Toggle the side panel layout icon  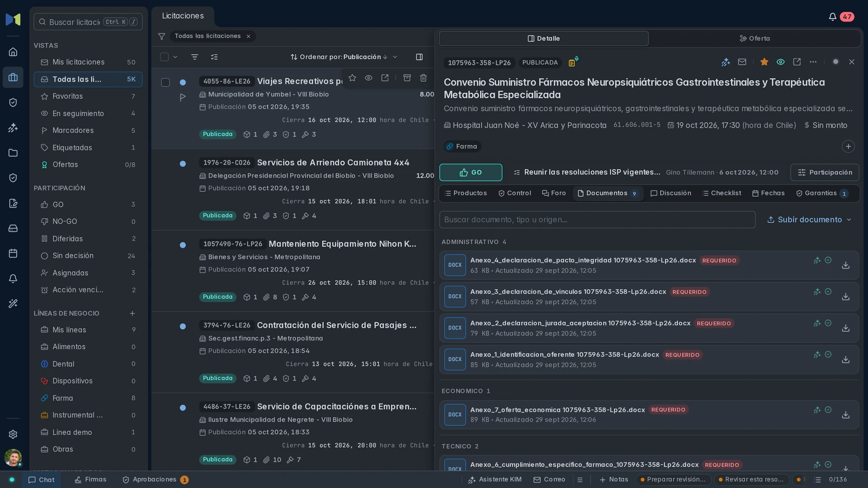coord(419,57)
